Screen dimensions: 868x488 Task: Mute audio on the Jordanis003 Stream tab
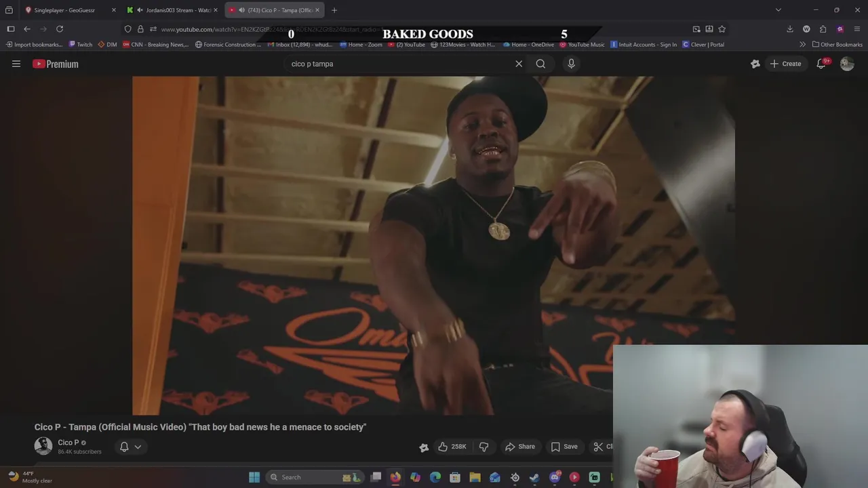tap(140, 10)
